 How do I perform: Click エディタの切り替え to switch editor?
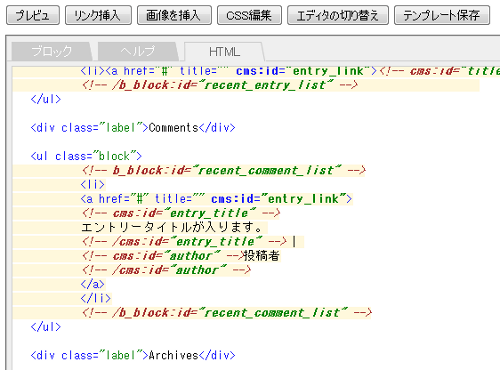tap(338, 15)
